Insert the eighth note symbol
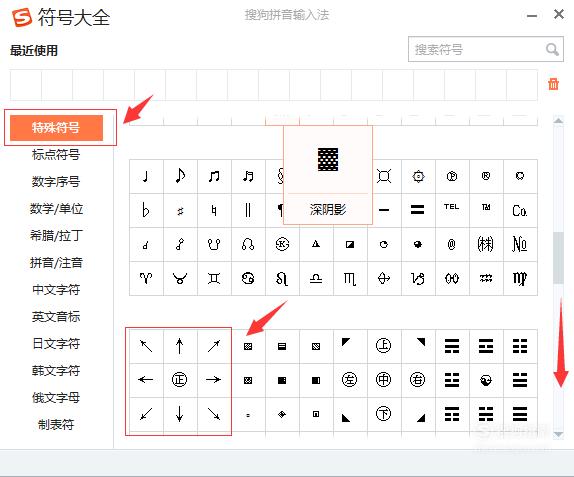Image resolution: width=574 pixels, height=477 pixels. tap(180, 176)
